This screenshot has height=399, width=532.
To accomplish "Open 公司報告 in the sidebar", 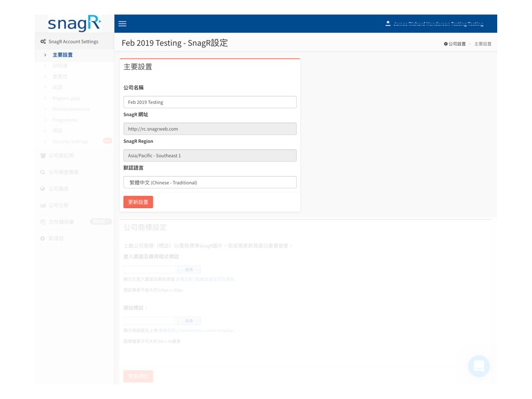I will (x=58, y=189).
